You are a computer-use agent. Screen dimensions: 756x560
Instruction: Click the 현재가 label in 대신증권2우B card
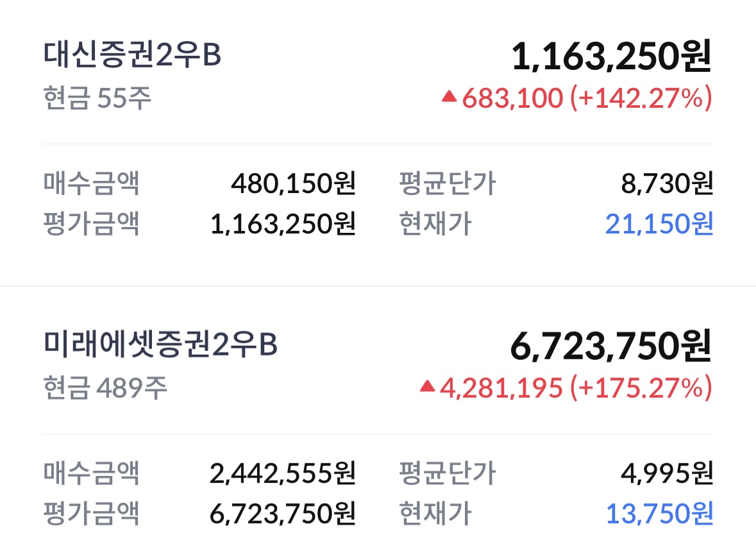coord(435,224)
